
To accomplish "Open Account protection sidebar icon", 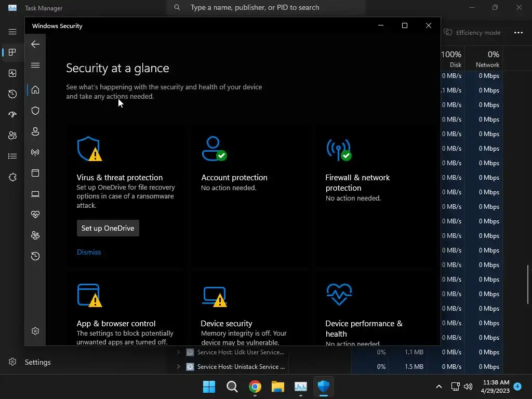I will coord(35,131).
